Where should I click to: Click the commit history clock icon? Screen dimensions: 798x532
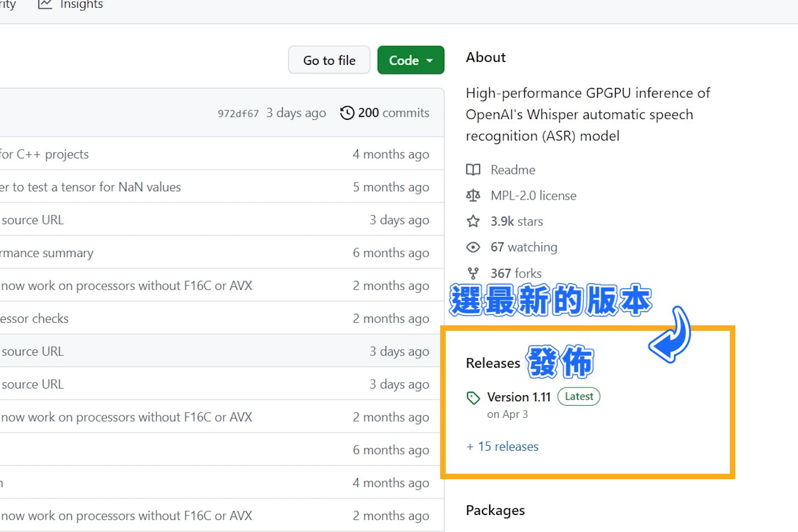click(x=347, y=113)
